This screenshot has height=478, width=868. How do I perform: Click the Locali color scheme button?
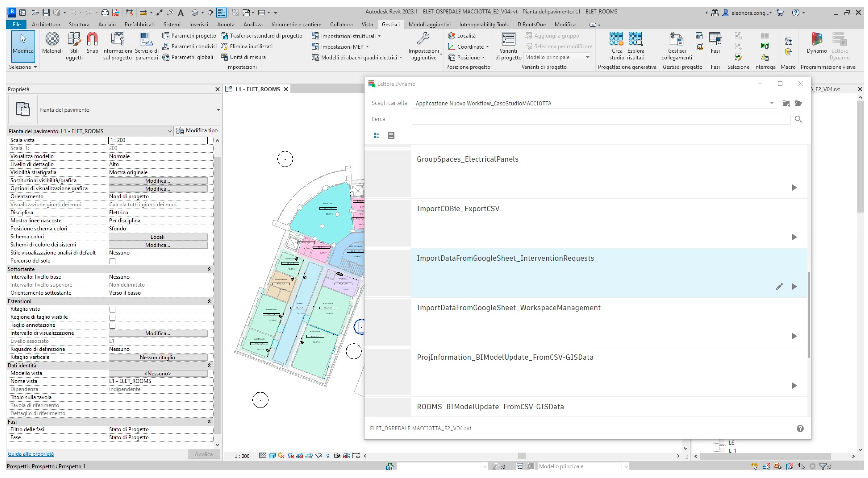point(157,237)
